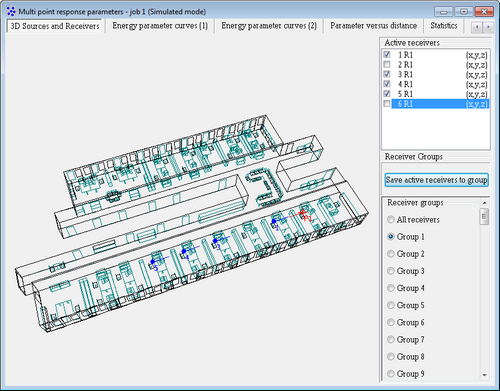Screen dimensions: 500x391
Task: Uncheck receiver 1 R1 checkbox
Action: pyautogui.click(x=387, y=54)
